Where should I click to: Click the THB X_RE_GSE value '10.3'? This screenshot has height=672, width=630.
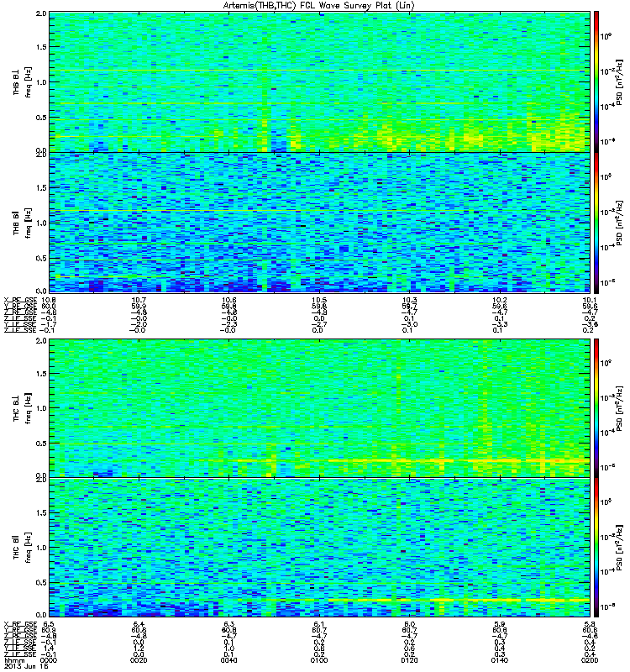(x=409, y=300)
